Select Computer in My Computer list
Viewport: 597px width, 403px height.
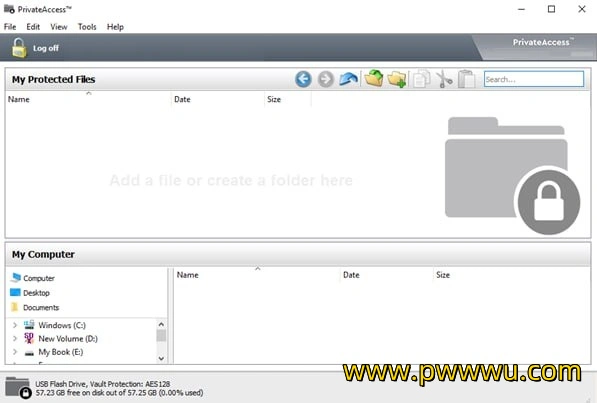pos(39,278)
